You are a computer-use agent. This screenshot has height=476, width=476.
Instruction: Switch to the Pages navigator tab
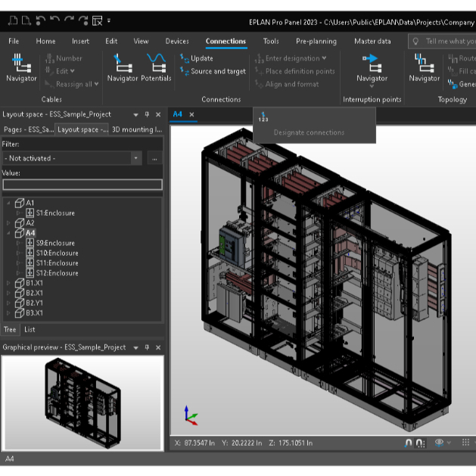click(x=28, y=129)
